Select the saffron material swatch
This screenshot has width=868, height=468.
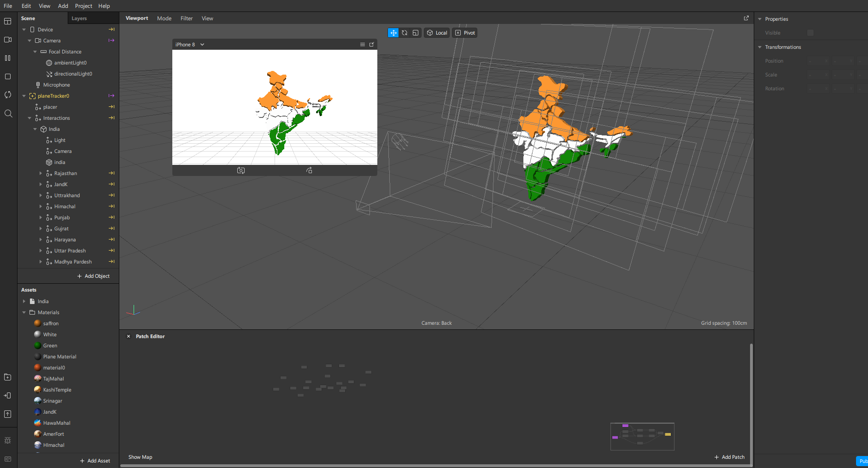[38, 323]
